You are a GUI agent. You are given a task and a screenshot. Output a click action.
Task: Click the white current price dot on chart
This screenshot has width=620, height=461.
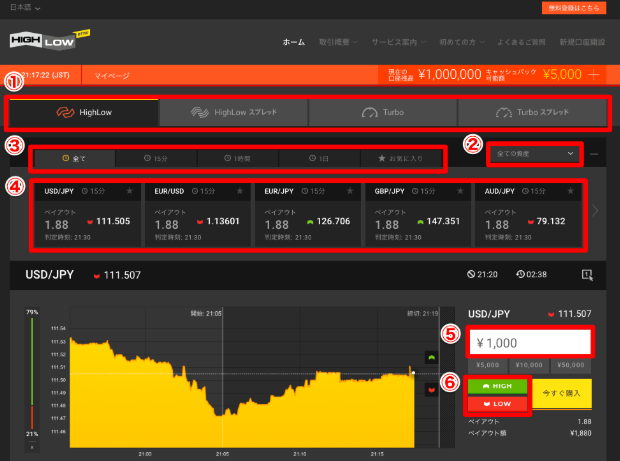coord(413,372)
